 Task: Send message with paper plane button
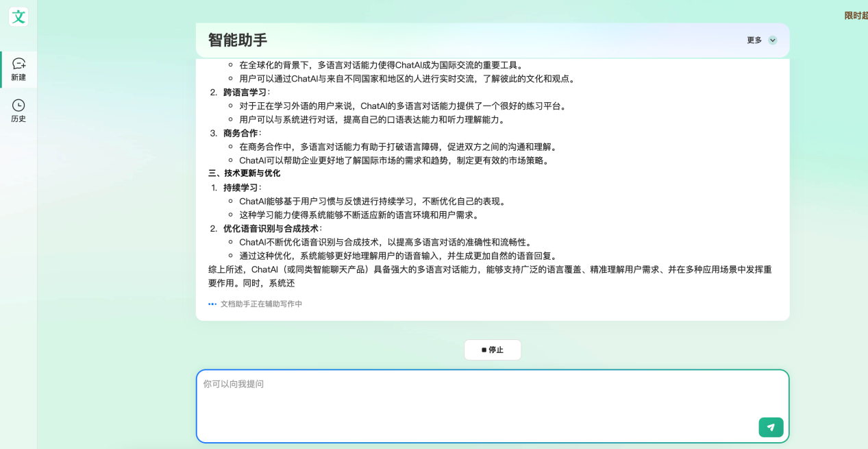click(x=771, y=427)
